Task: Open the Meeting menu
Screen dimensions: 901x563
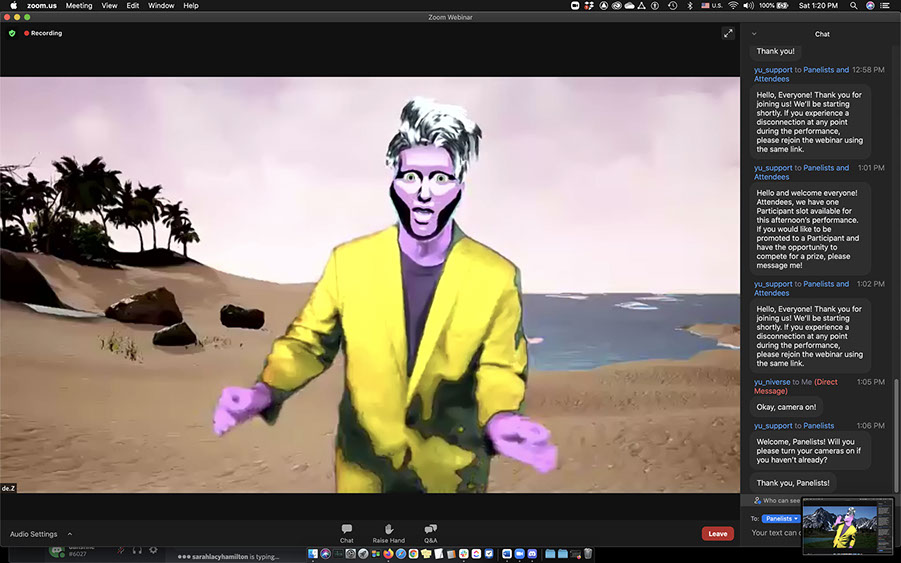Action: tap(79, 6)
